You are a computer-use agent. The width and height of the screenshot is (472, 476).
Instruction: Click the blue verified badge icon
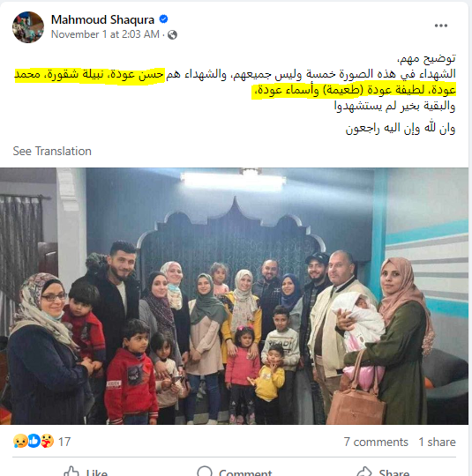click(x=163, y=19)
